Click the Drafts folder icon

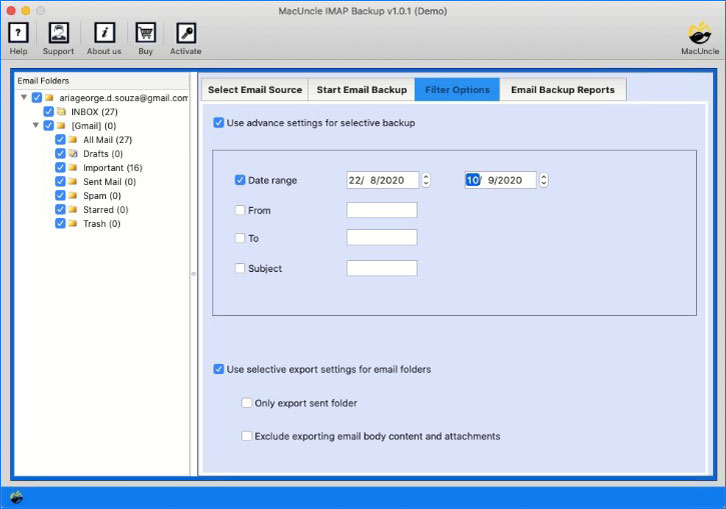point(73,154)
